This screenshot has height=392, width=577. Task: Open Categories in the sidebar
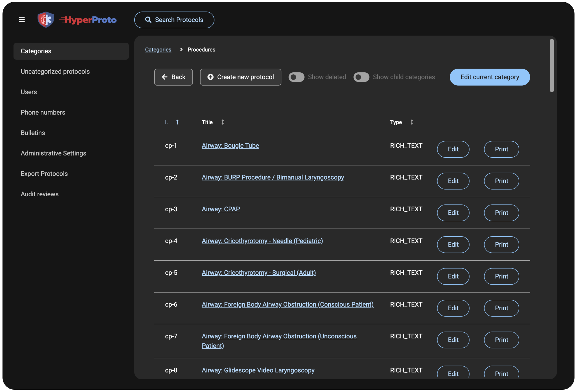[71, 51]
